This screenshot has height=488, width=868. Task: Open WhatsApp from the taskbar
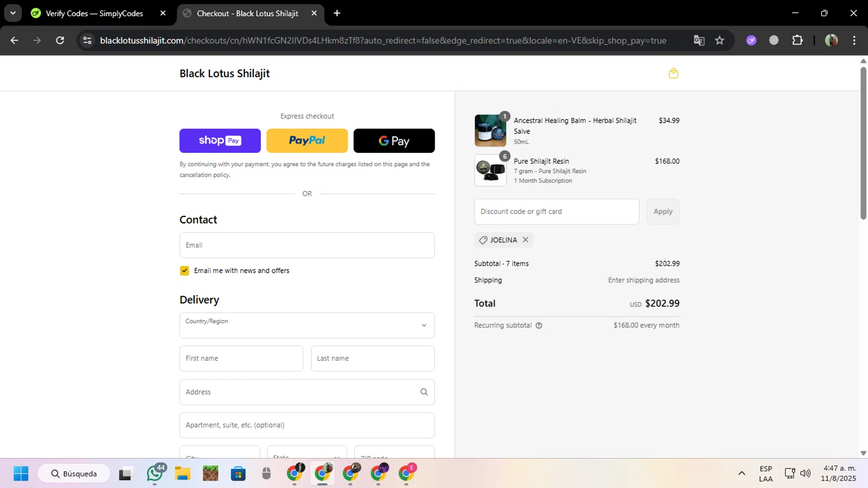[155, 474]
